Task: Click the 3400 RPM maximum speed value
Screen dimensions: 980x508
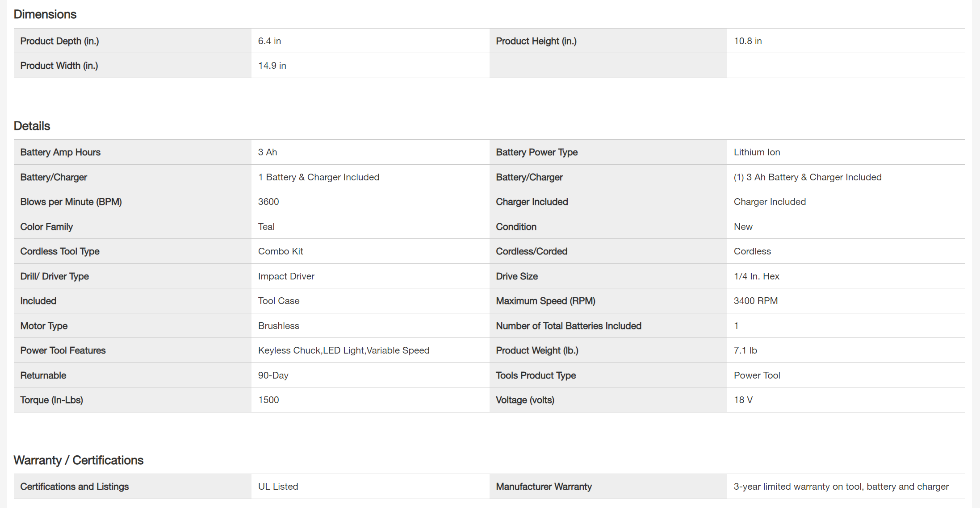Action: coord(755,301)
